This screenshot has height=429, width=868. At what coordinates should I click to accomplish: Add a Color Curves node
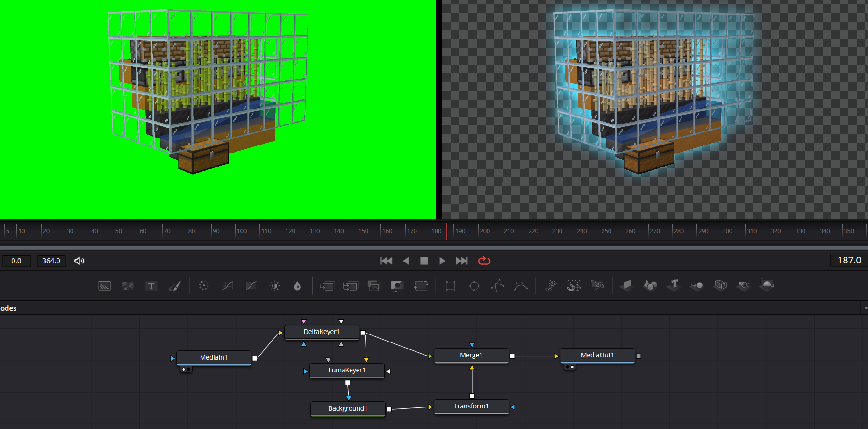coord(228,285)
